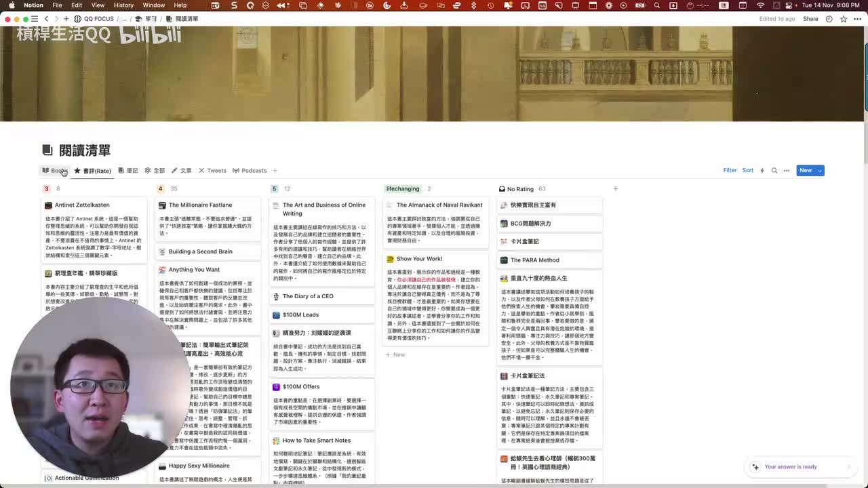The width and height of the screenshot is (868, 488).
Task: Add a new database view tab
Action: [x=275, y=171]
